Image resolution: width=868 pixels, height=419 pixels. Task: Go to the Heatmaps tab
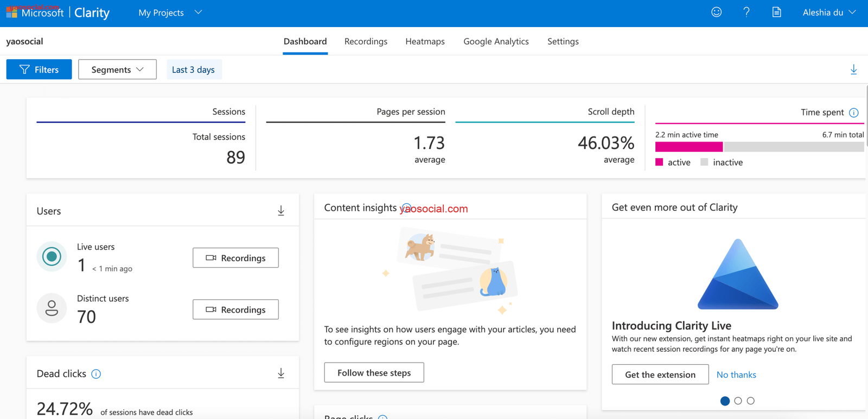425,42
